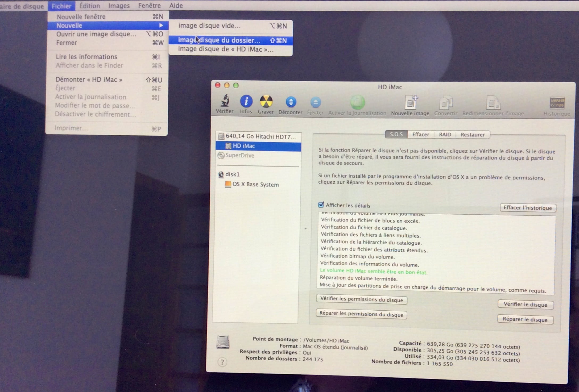Click Vérifier les permissions du disque
The image size is (579, 392).
click(x=362, y=299)
